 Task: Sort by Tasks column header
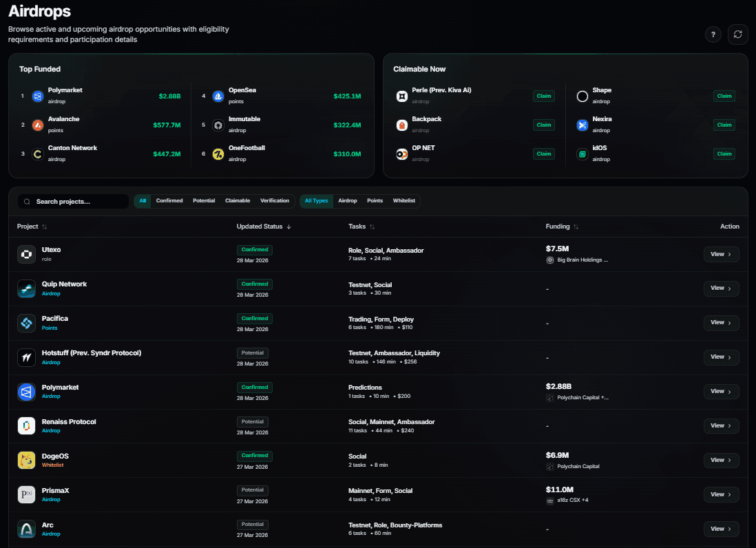point(361,226)
